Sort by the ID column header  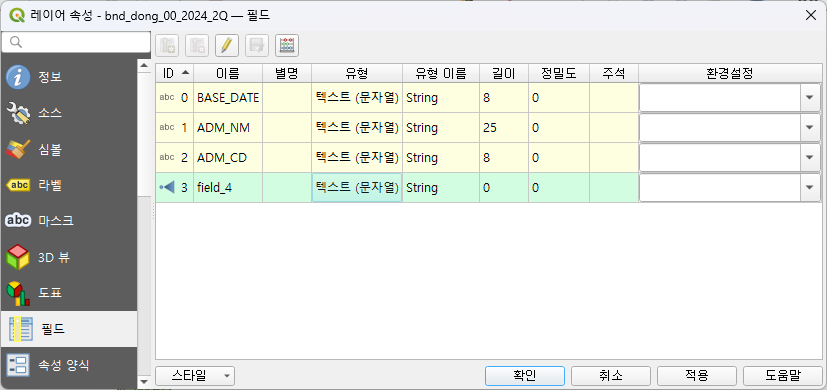click(x=175, y=73)
